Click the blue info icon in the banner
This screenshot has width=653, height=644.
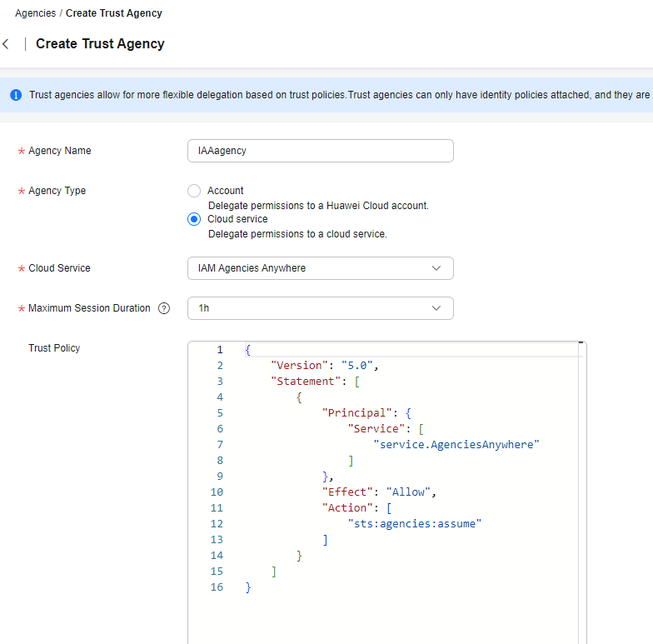[x=16, y=95]
